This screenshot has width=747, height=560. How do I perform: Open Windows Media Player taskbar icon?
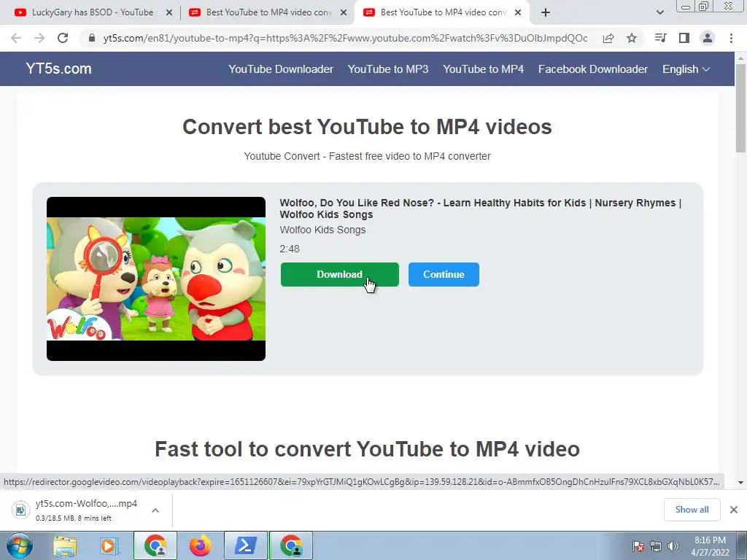(109, 545)
